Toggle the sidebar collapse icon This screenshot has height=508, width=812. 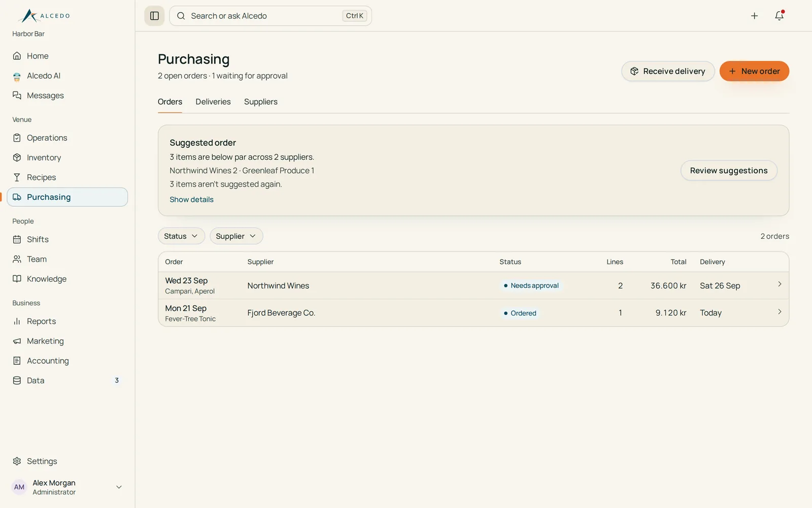point(155,16)
